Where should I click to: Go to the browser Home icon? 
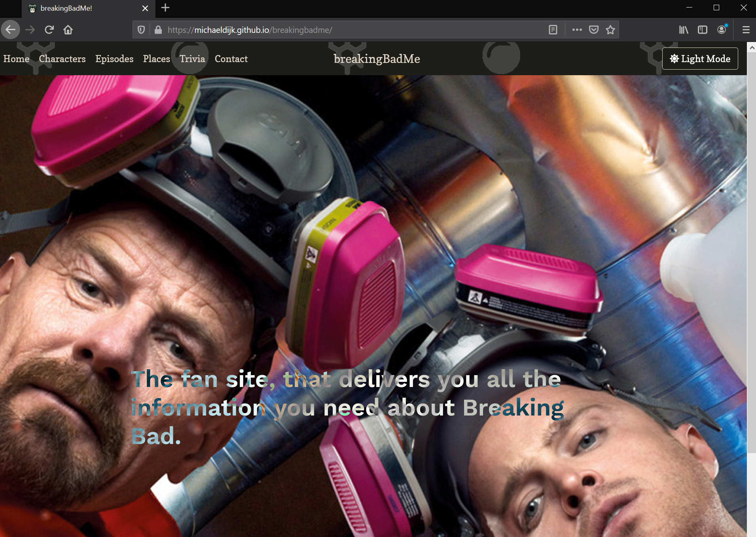click(68, 30)
